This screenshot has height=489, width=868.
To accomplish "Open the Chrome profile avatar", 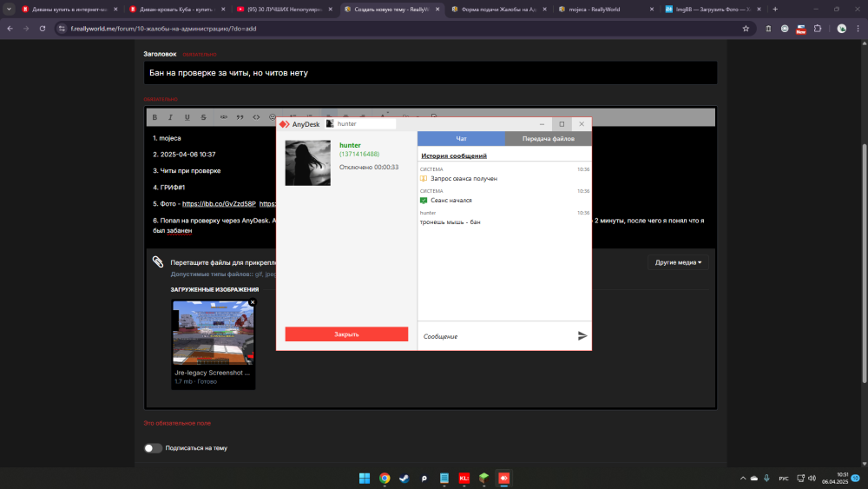I will coord(841,29).
